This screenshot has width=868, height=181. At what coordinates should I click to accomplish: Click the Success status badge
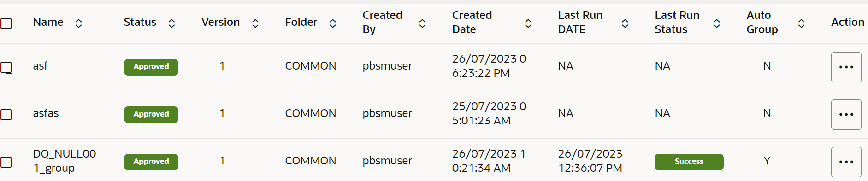(x=689, y=162)
